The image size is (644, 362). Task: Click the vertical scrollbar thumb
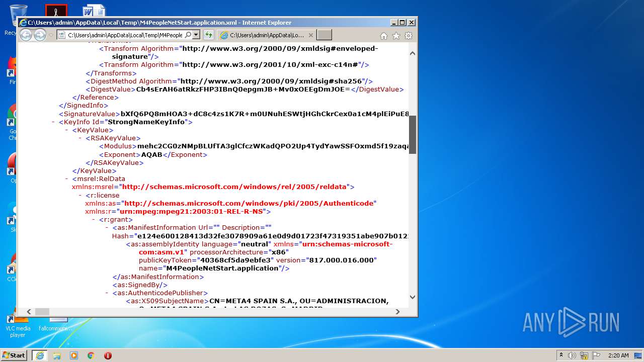click(413, 134)
